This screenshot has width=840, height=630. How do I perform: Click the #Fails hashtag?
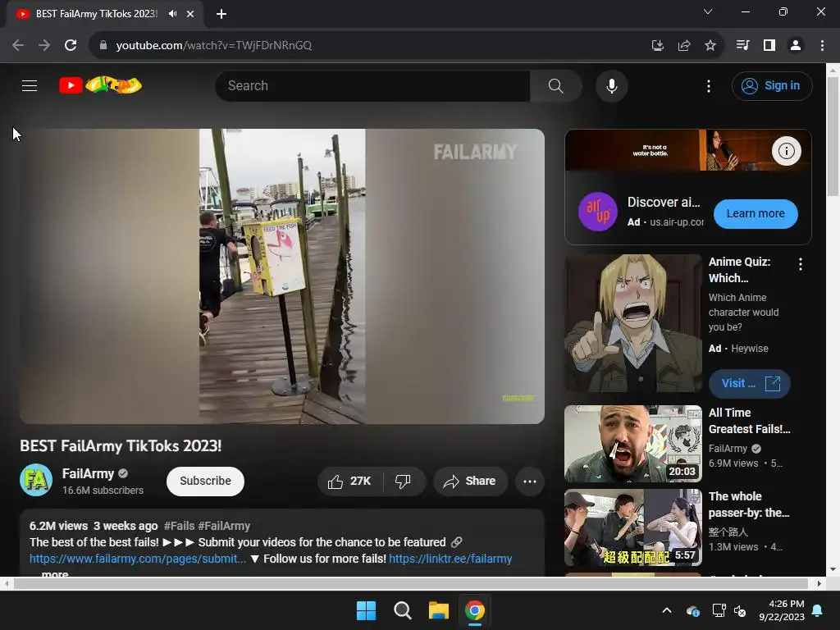179,526
